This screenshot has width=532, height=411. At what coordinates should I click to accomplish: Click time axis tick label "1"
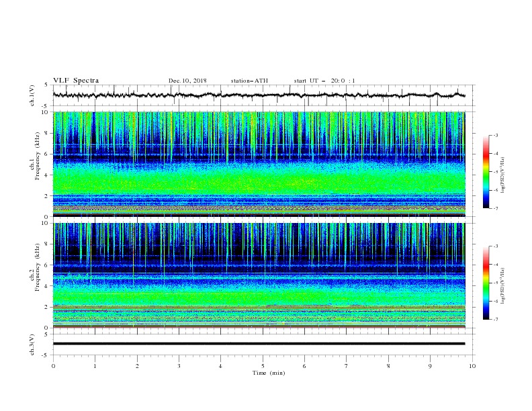(x=95, y=366)
